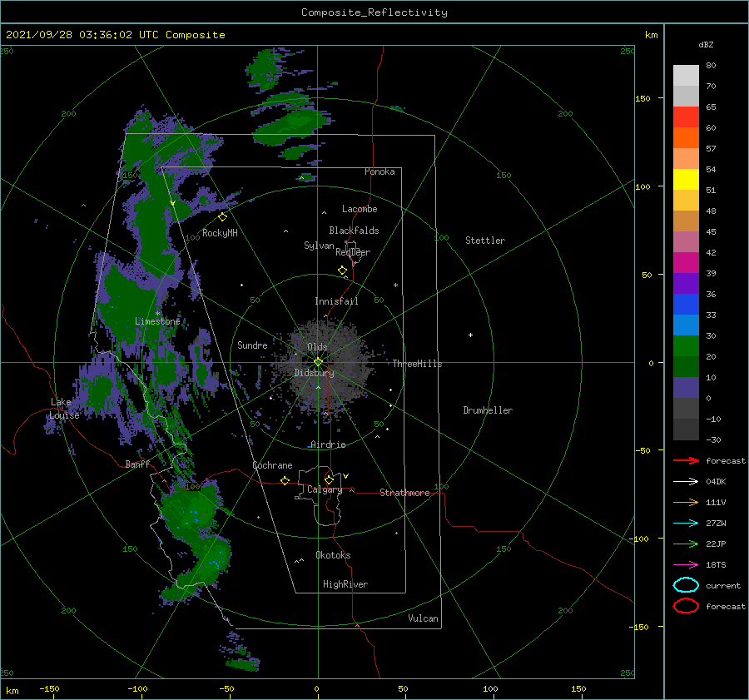Select the RockyMH label
This screenshot has height=700, width=749.
pos(220,233)
